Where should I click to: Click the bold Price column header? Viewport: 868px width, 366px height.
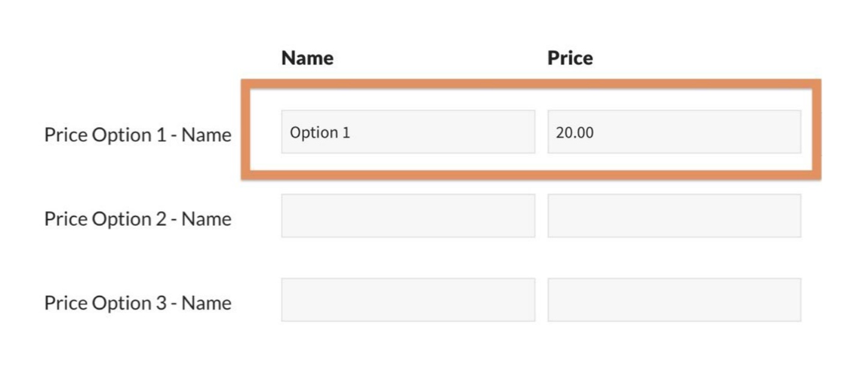click(x=570, y=58)
